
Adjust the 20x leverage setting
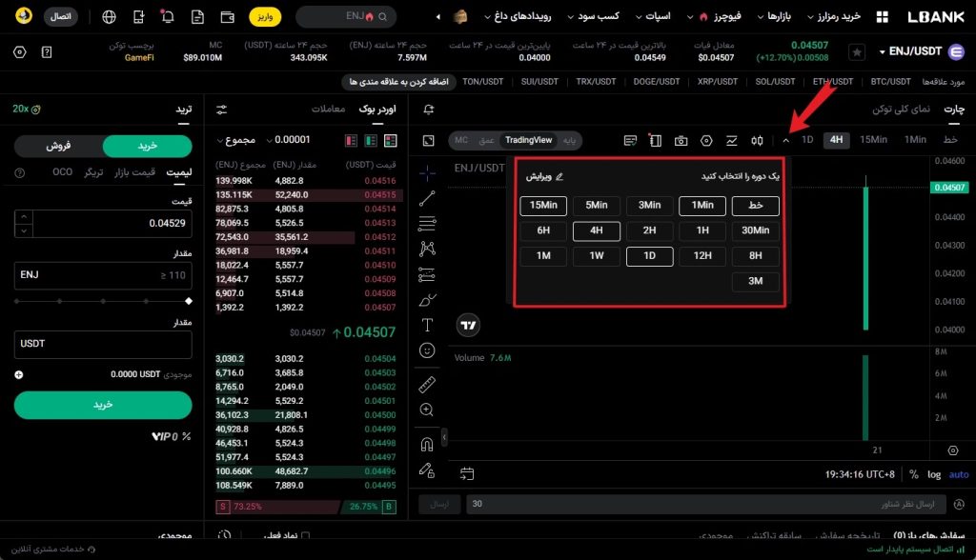pos(26,110)
